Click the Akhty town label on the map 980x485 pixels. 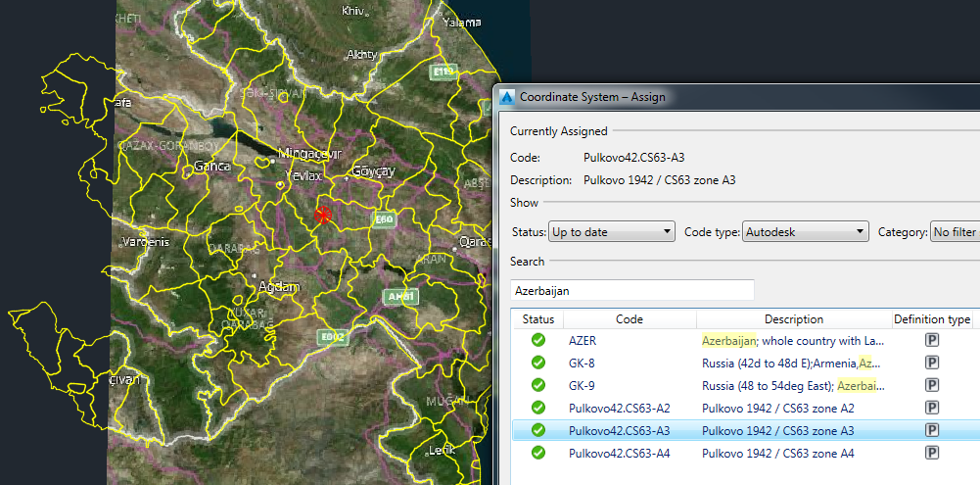(x=362, y=55)
